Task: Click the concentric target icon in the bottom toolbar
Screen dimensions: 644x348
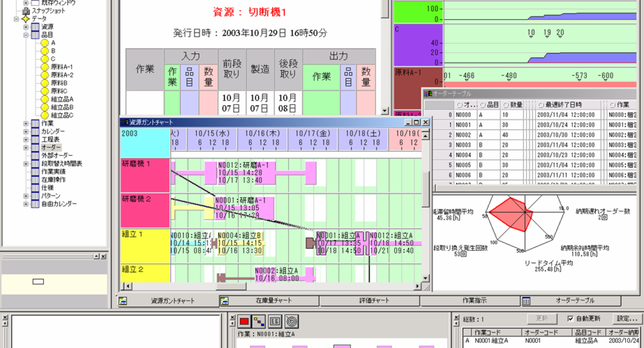Action: (x=291, y=321)
